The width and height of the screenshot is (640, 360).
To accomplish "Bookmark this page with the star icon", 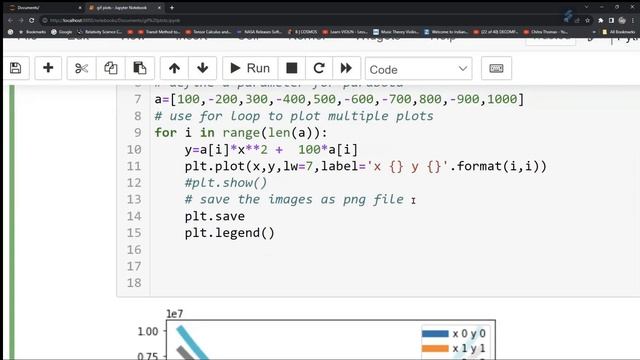I will pyautogui.click(x=587, y=20).
